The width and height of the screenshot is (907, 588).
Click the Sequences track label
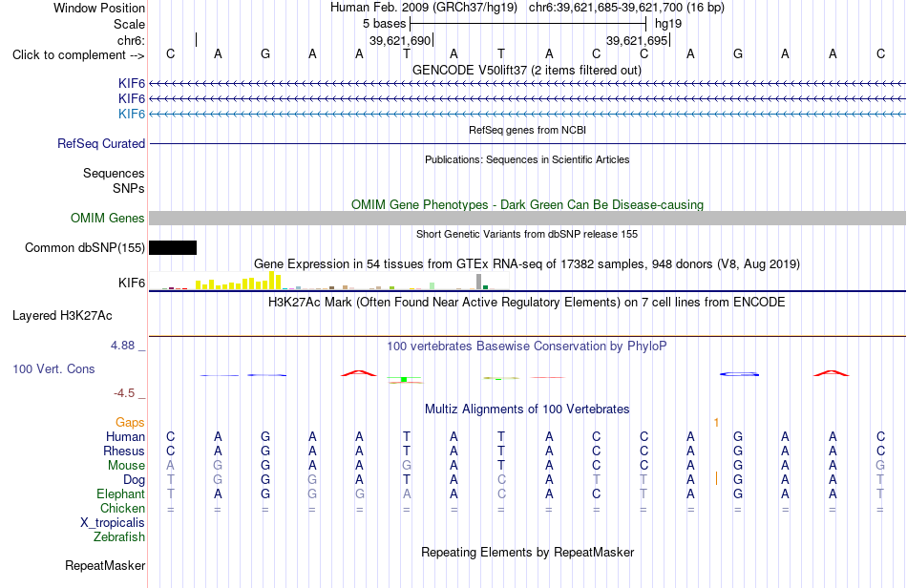point(114,173)
